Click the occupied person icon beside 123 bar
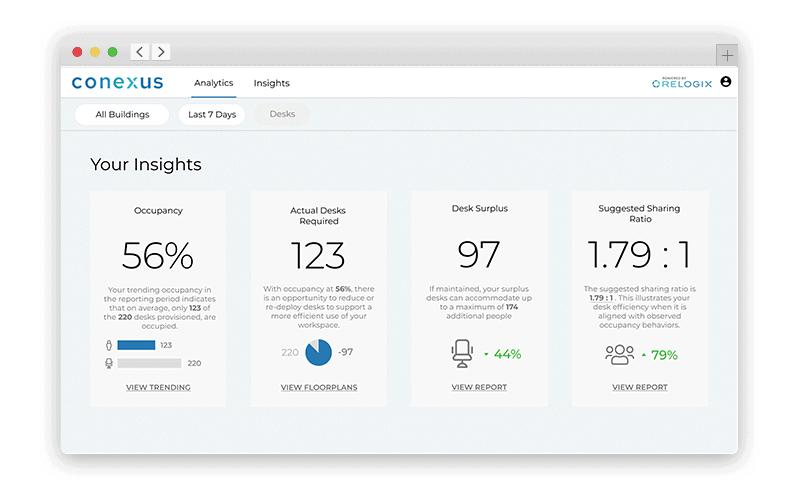Viewport: 800px width, 500px height. tap(109, 345)
